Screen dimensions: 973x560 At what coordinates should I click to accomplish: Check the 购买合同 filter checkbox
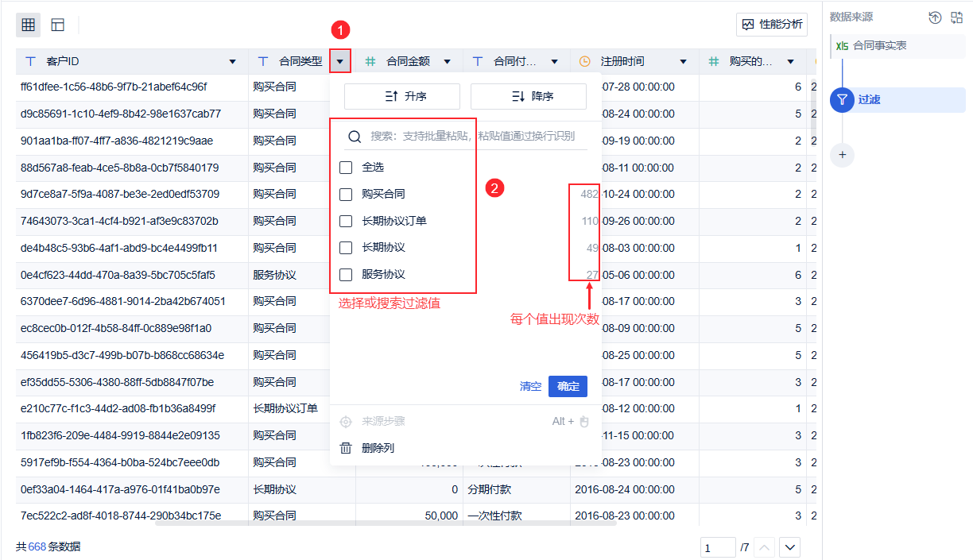[x=346, y=194]
